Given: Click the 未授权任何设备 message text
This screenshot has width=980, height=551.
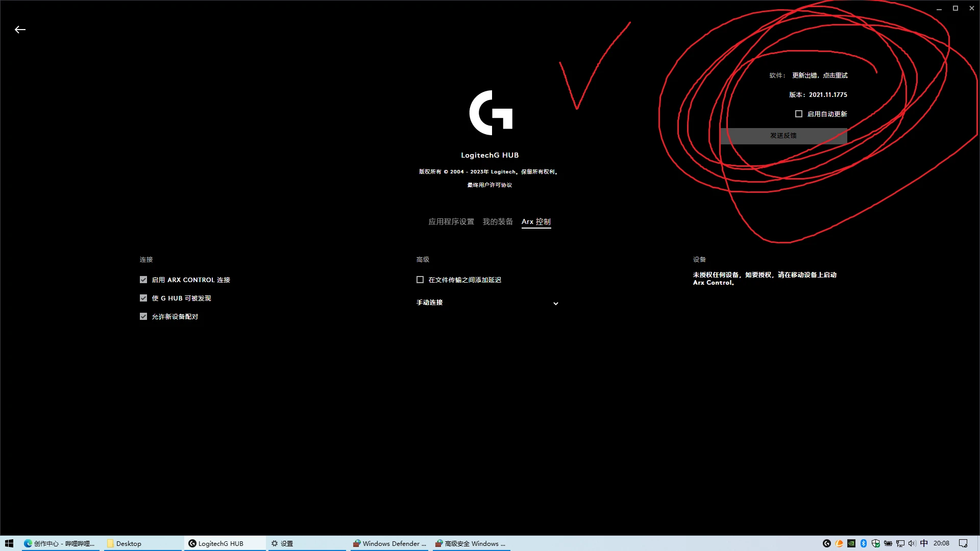Looking at the screenshot, I should (x=765, y=279).
